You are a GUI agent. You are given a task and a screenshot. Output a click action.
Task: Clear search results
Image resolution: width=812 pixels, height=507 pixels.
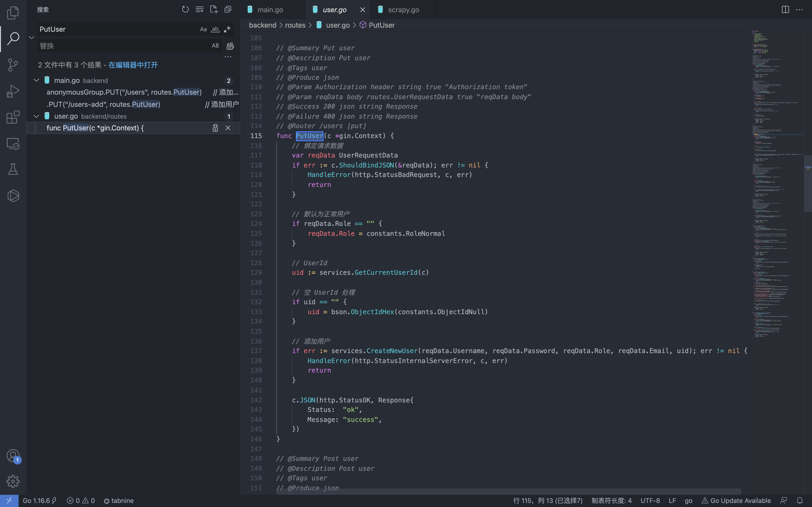pos(199,9)
